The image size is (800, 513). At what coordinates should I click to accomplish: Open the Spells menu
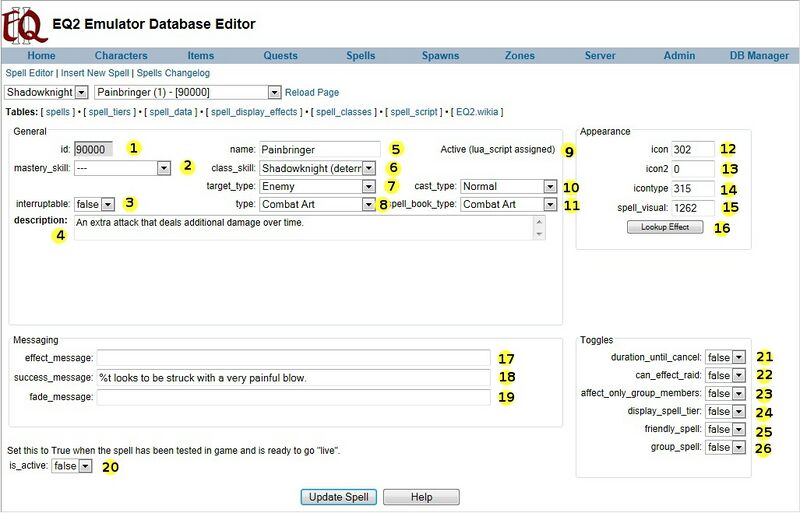pos(360,56)
